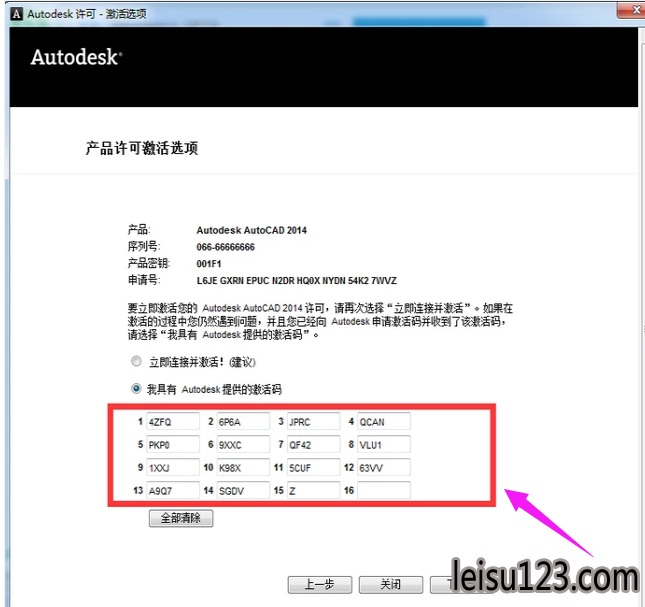This screenshot has height=607, width=645.
Task: Click the Autodesk logo in the header
Action: pyautogui.click(x=76, y=57)
